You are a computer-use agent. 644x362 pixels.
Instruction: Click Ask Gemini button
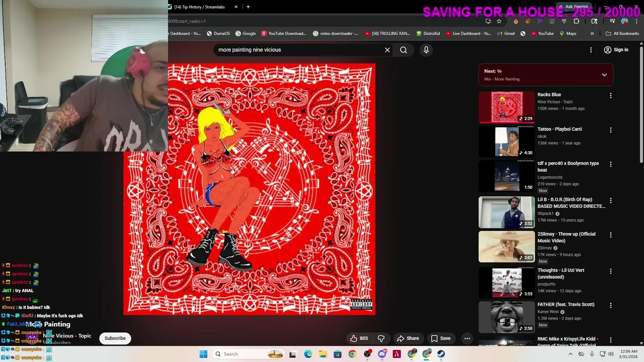pos(573,7)
